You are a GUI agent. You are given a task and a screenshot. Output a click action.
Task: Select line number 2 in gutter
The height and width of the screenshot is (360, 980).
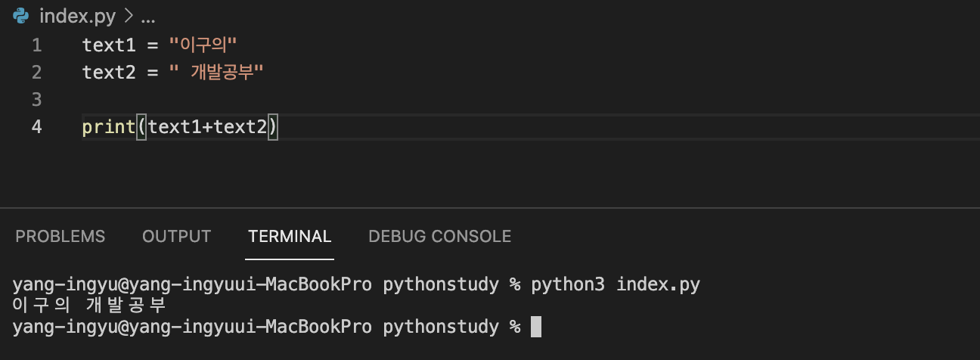tap(37, 73)
